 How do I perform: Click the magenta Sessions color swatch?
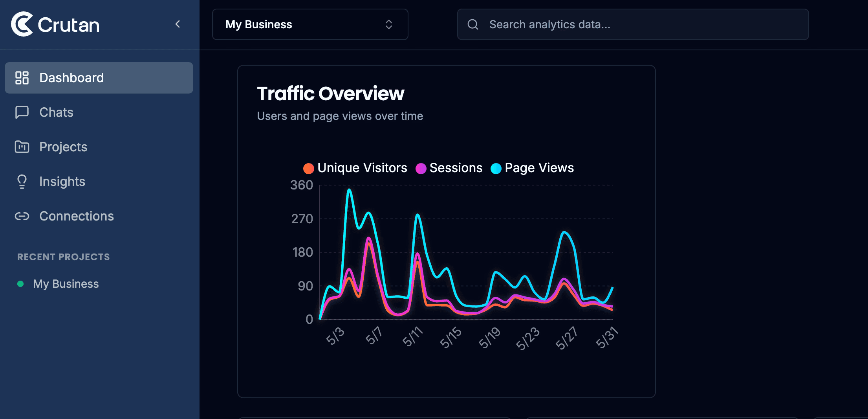tap(421, 169)
